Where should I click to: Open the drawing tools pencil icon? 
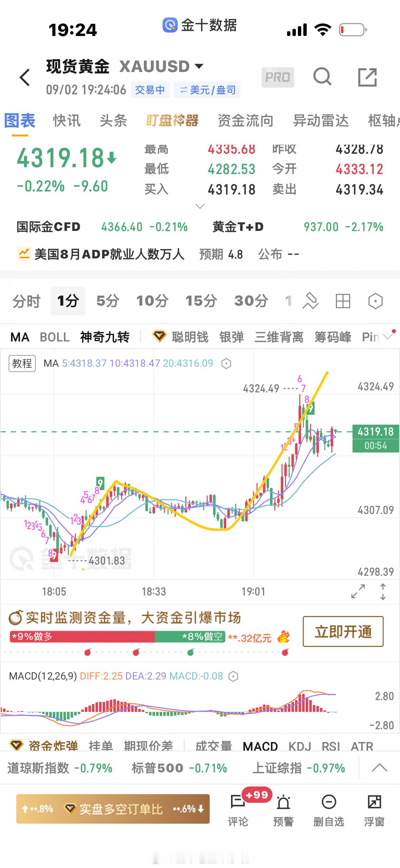pyautogui.click(x=310, y=301)
